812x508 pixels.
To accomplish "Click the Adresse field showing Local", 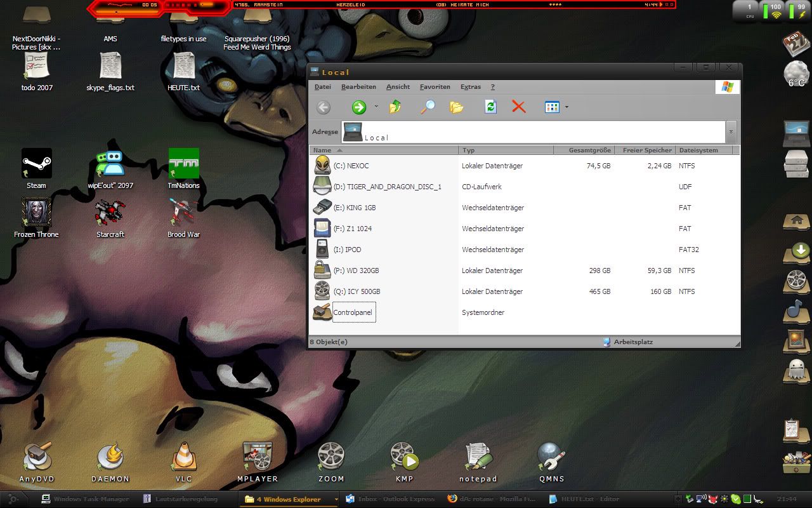I will click(x=534, y=132).
